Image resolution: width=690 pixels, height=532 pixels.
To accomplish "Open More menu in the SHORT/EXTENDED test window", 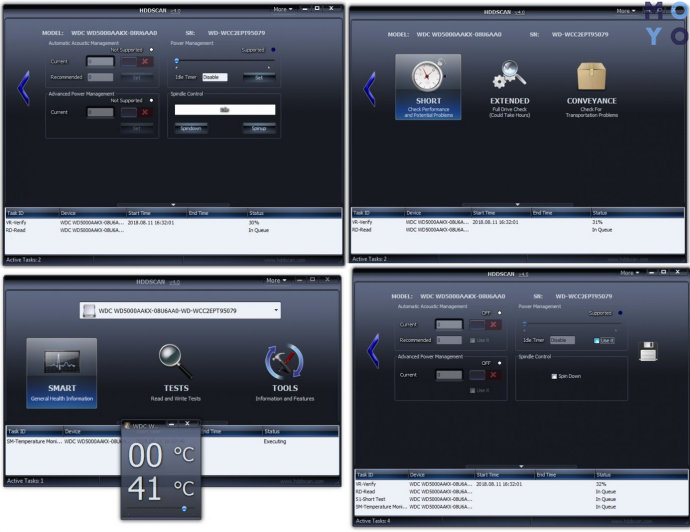I will click(x=625, y=11).
